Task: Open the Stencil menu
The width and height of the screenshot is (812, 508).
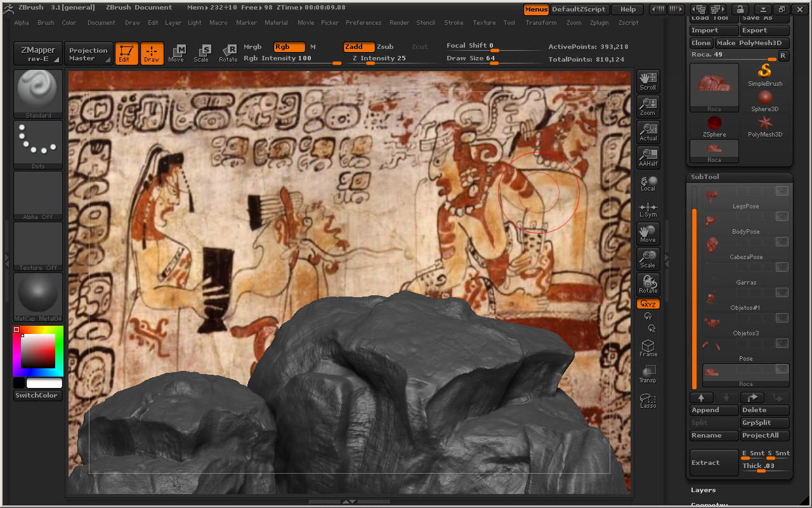Action: point(426,23)
